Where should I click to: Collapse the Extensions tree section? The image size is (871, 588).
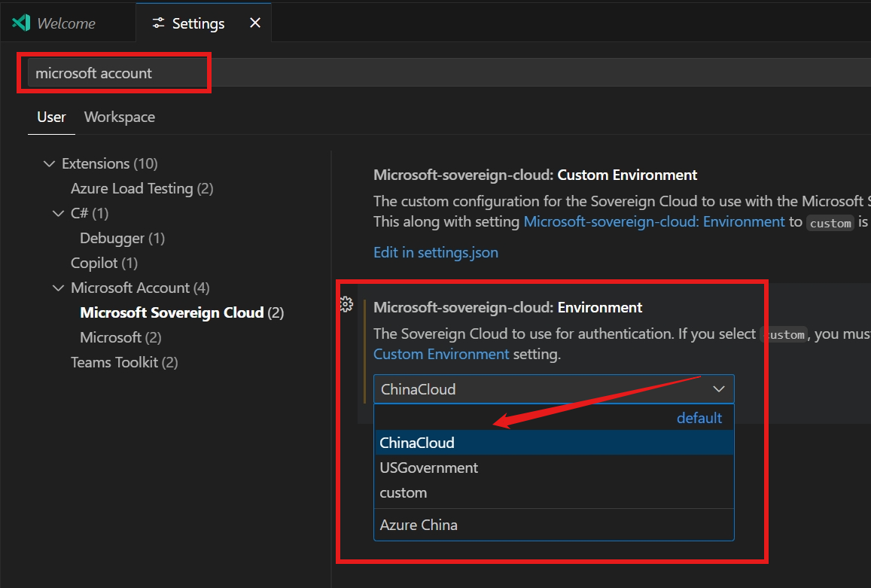50,163
